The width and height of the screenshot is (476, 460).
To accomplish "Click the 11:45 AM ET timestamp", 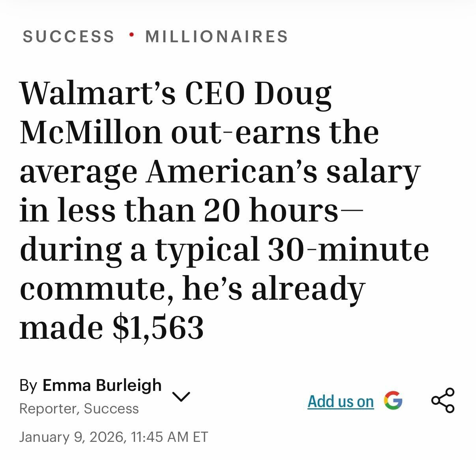I will pyautogui.click(x=170, y=437).
